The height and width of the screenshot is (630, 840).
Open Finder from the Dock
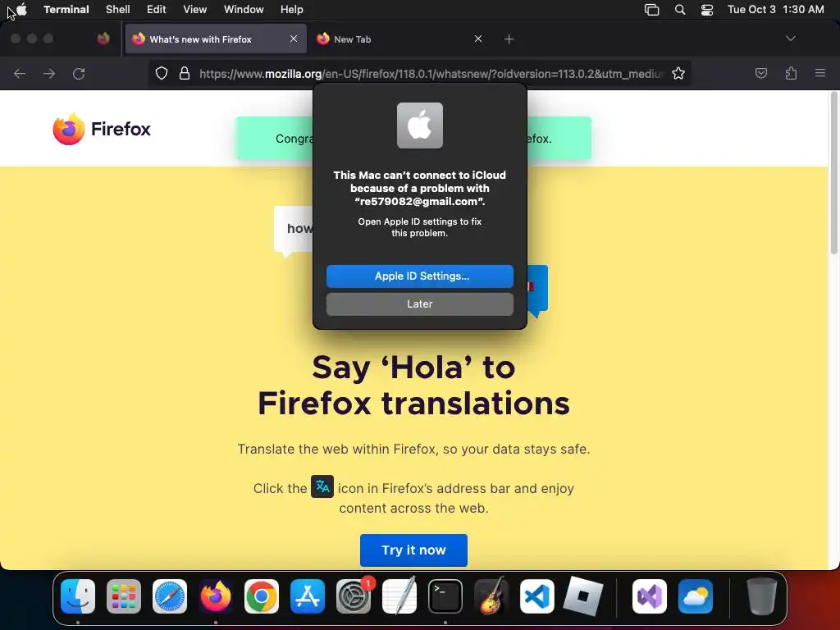point(78,596)
